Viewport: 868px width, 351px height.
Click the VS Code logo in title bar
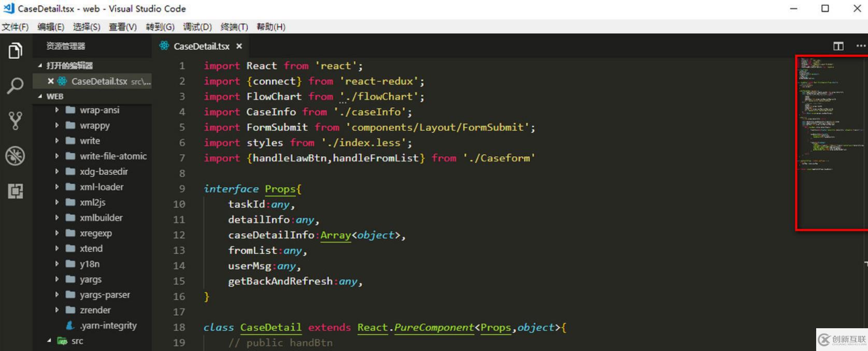tap(8, 8)
